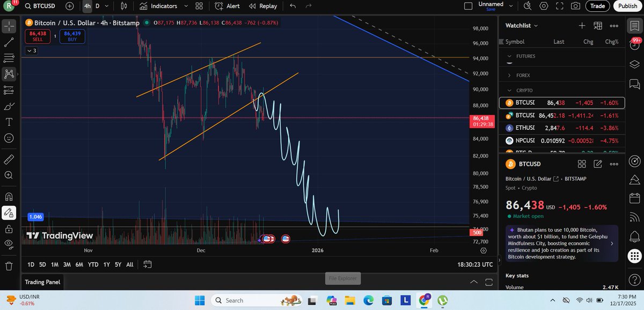The width and height of the screenshot is (644, 310).
Task: Select the ruler measure tool
Action: coord(9,159)
